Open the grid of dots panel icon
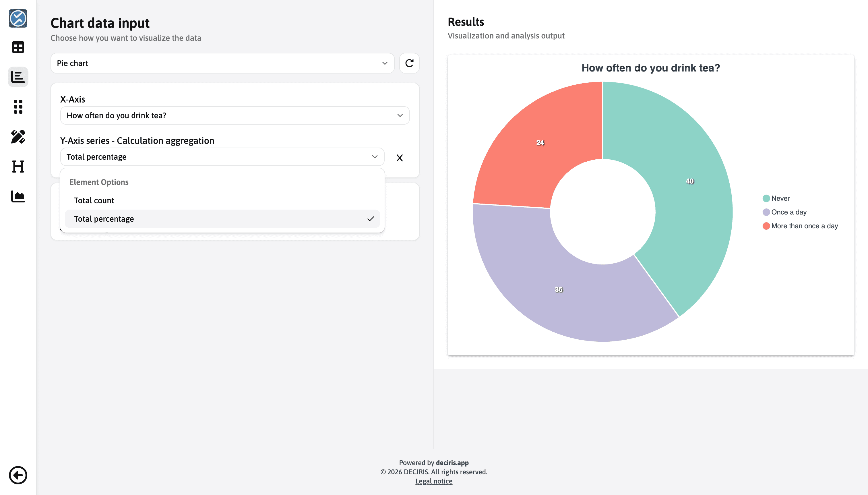The image size is (868, 495). pyautogui.click(x=18, y=107)
